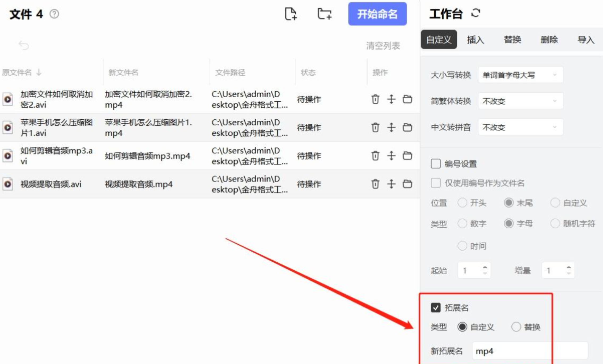This screenshot has width=603, height=364.
Task: Open folder for 加密文件如何取消加密2.avi row
Action: [x=407, y=99]
